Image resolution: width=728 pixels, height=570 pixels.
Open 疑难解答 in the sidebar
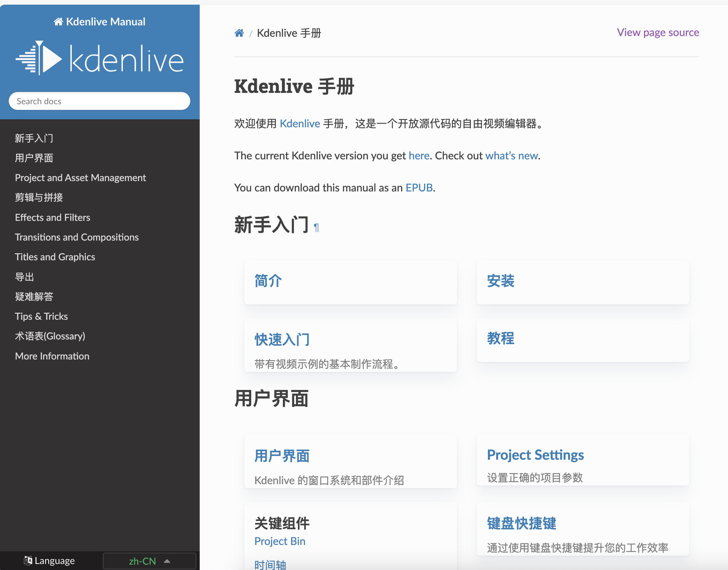(34, 297)
